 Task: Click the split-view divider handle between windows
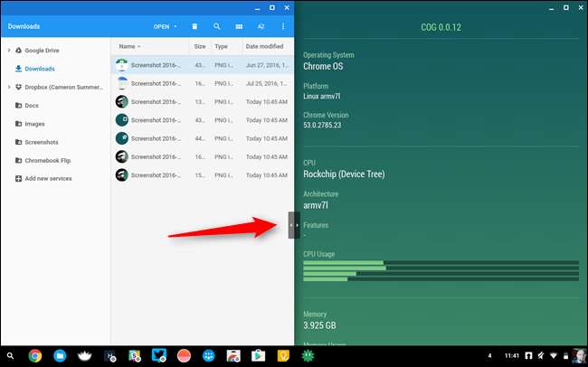pos(294,225)
